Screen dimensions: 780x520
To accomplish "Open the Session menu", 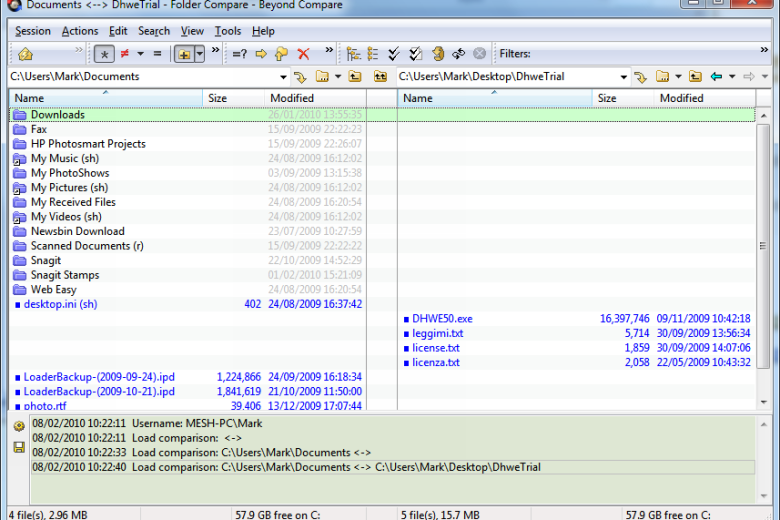I will click(33, 31).
